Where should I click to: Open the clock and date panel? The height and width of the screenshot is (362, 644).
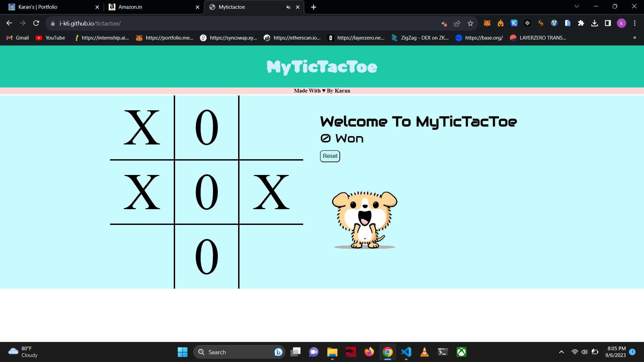point(615,352)
